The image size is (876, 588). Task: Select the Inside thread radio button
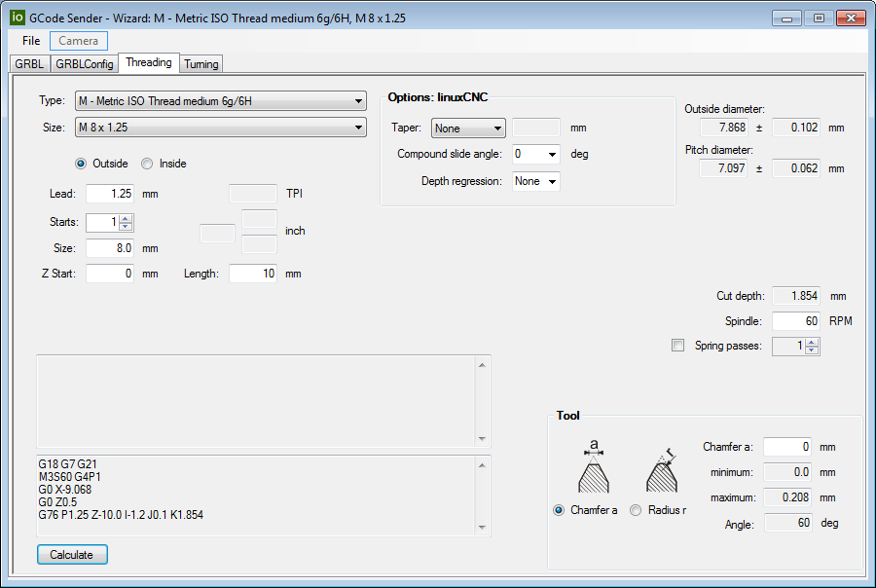pyautogui.click(x=147, y=164)
